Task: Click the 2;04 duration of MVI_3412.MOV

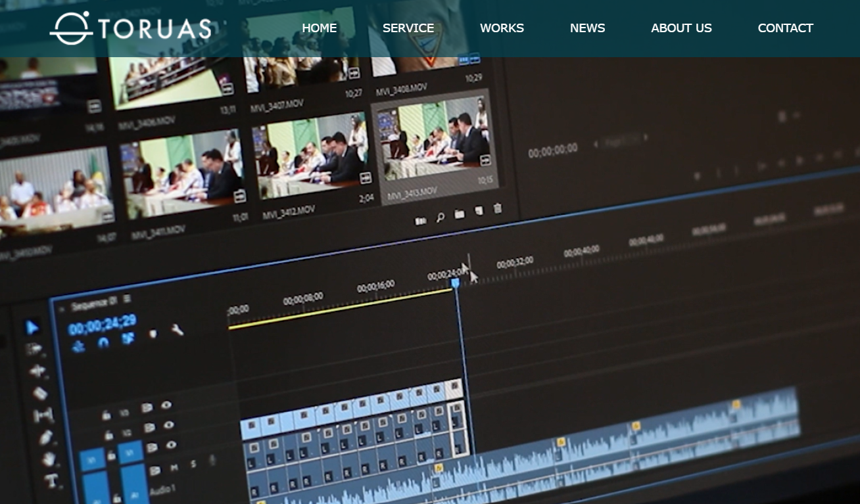Action: click(366, 197)
